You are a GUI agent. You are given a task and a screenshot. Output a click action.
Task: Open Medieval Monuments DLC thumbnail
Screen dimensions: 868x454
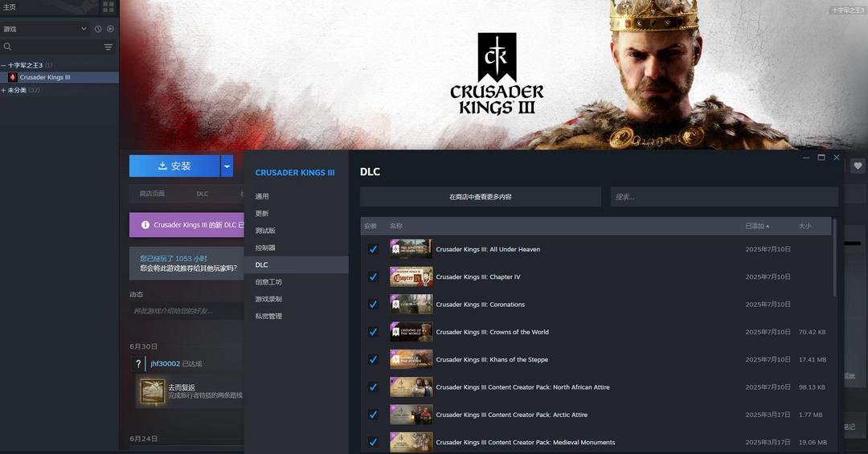[x=411, y=443]
